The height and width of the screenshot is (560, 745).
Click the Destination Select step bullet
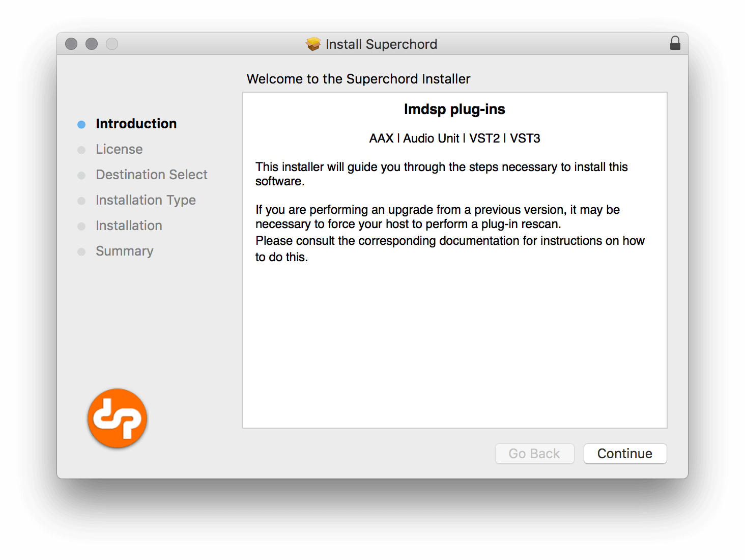[x=81, y=175]
